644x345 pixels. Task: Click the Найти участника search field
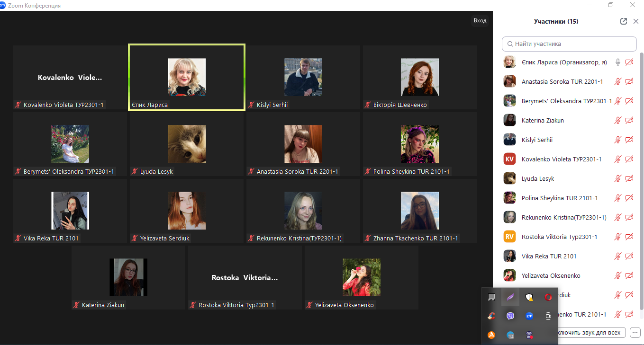(x=569, y=44)
